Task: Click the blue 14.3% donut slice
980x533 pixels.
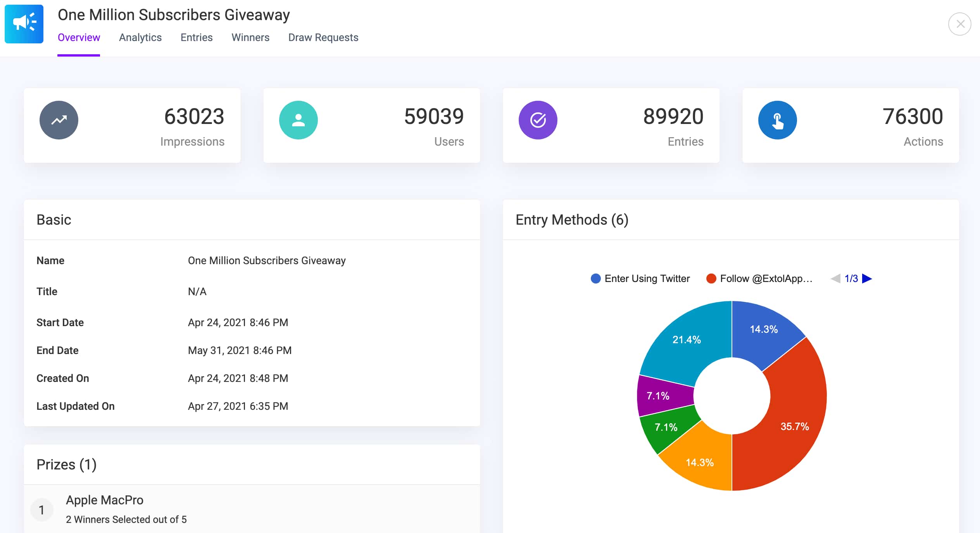Action: (764, 329)
